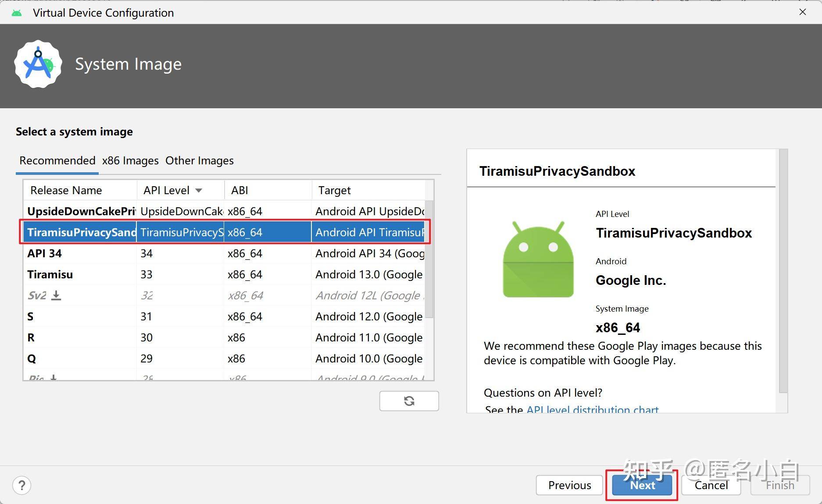Click the Finish button
This screenshot has width=822, height=504.
coord(780,485)
